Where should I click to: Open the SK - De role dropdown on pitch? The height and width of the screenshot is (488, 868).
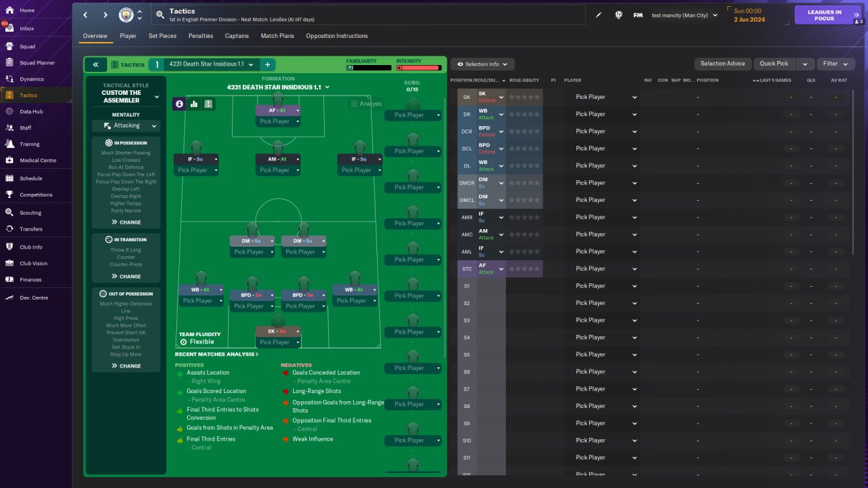[x=278, y=331]
